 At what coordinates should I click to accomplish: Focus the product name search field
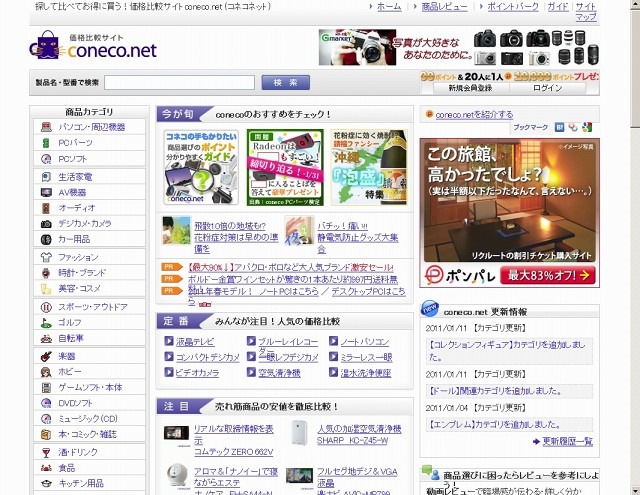click(180, 82)
